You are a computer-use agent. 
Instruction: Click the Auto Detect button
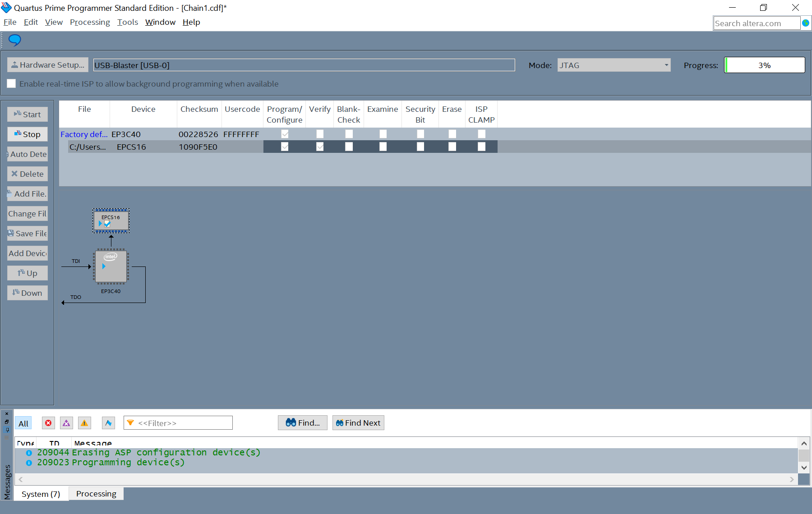[x=28, y=154]
